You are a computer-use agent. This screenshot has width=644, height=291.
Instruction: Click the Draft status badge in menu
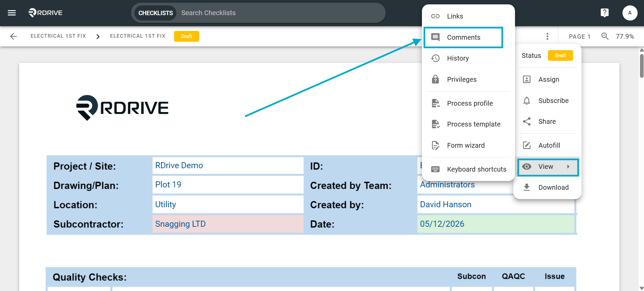tap(560, 56)
